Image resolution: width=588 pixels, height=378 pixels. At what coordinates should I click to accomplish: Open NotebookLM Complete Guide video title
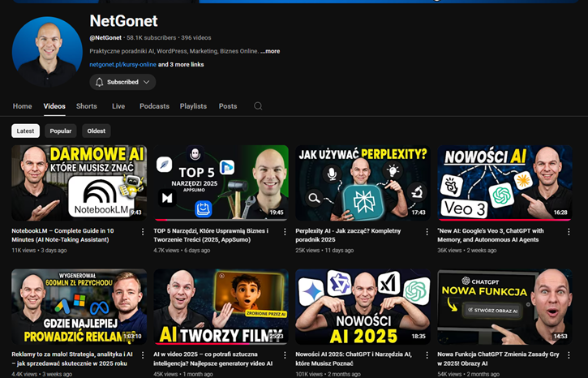pos(62,235)
